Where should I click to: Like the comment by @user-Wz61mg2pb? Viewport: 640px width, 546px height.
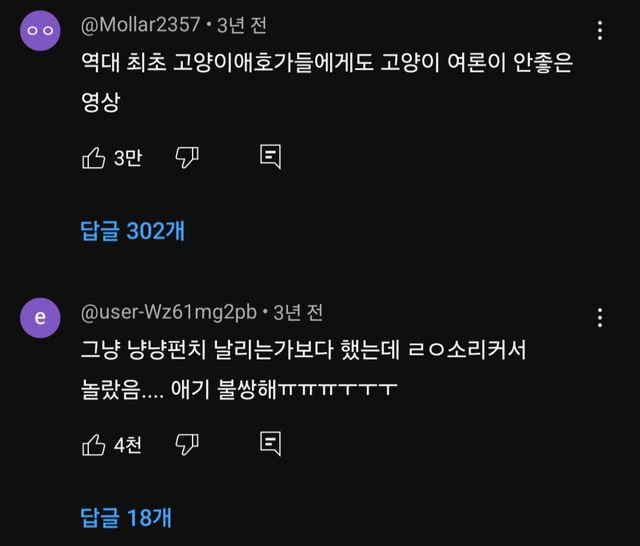(x=93, y=444)
